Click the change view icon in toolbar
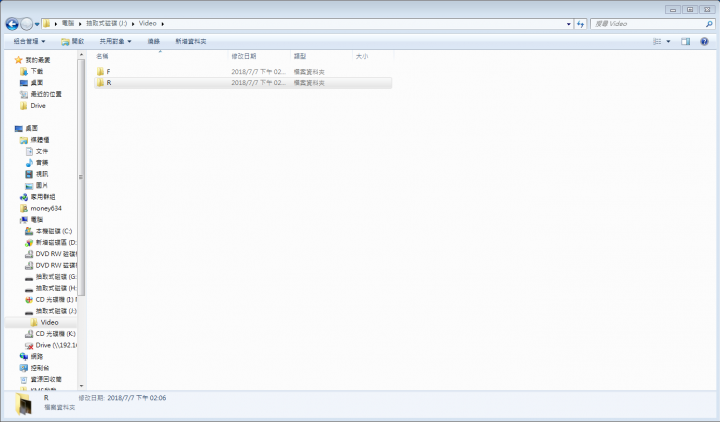 (x=657, y=41)
